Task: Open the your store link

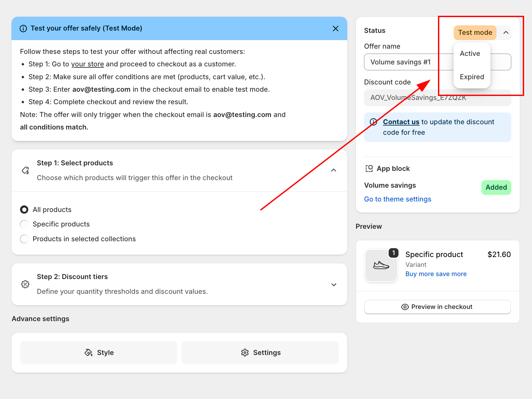Action: (x=87, y=64)
